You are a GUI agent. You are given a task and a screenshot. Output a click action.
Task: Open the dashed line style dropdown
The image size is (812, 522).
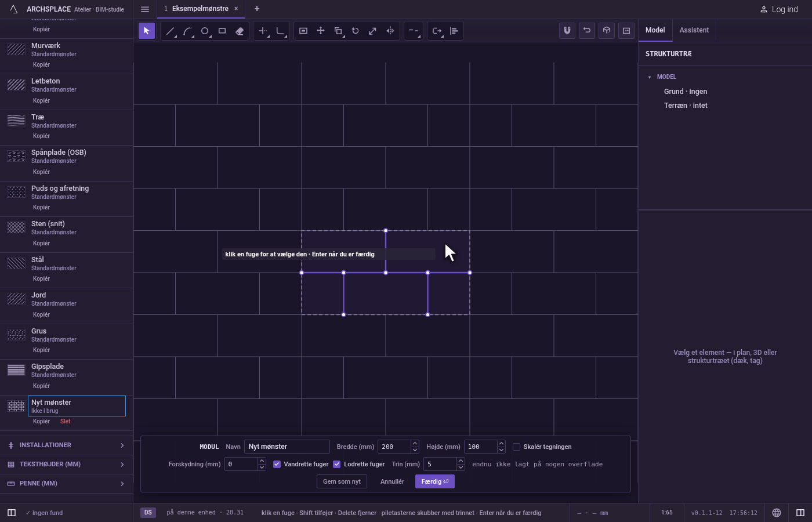pos(414,31)
